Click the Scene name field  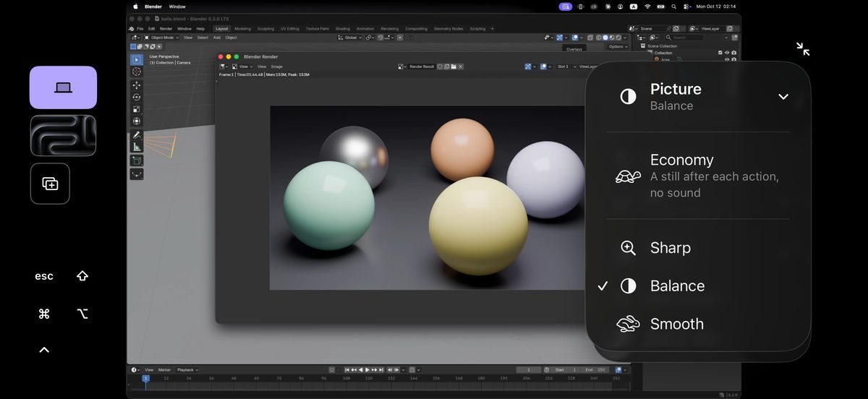click(652, 29)
